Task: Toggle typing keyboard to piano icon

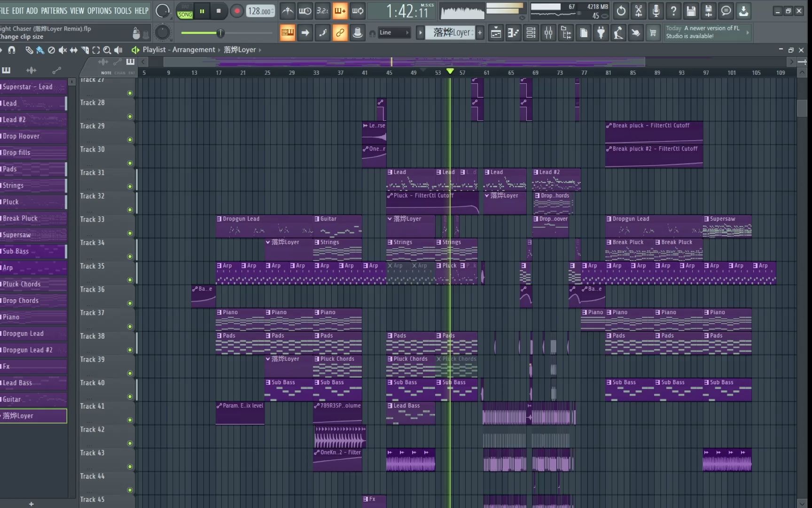Action: click(288, 32)
